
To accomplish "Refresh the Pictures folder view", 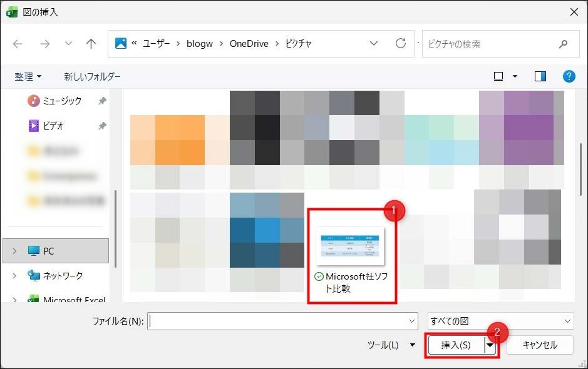I will (401, 44).
